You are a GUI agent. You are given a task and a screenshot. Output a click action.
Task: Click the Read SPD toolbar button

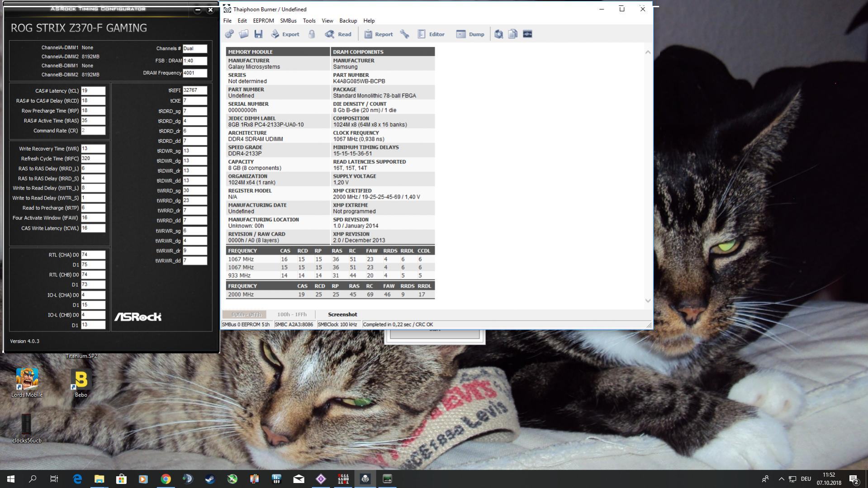[x=338, y=34]
